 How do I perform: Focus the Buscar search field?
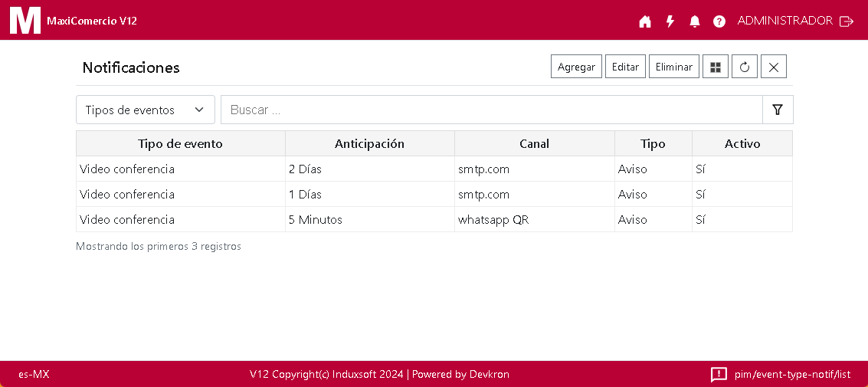491,110
